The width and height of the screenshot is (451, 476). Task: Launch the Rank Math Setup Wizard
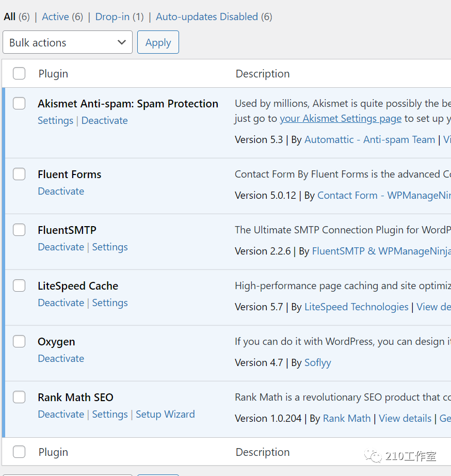click(165, 414)
